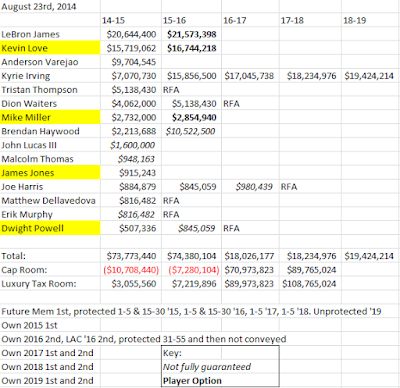Select the $17,045,738 cell in Kyrie's row
The width and height of the screenshot is (400, 388).
(x=249, y=76)
